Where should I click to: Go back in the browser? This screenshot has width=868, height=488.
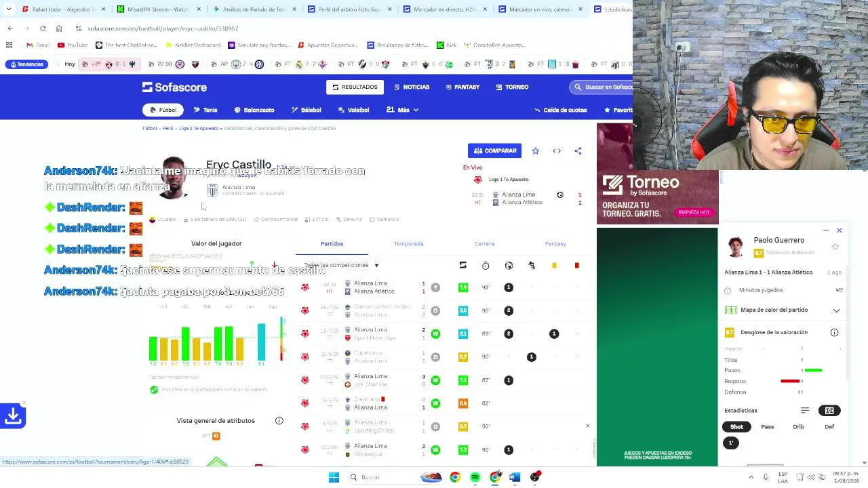[10, 28]
